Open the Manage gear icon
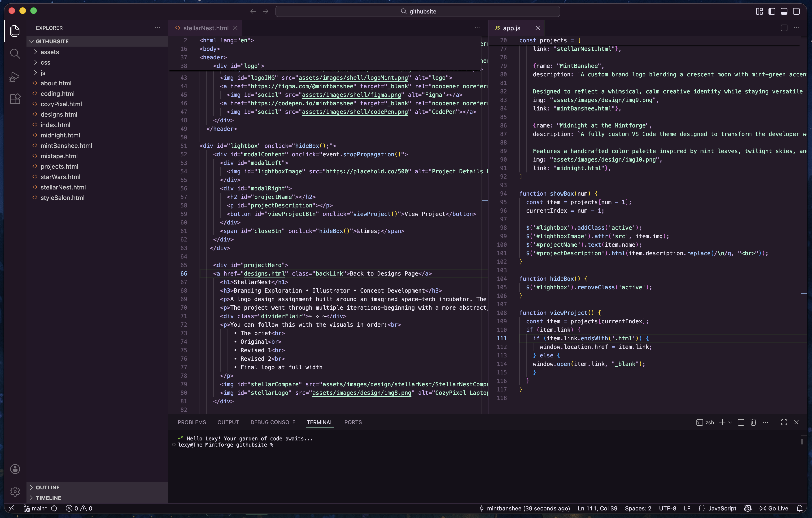 coord(15,492)
